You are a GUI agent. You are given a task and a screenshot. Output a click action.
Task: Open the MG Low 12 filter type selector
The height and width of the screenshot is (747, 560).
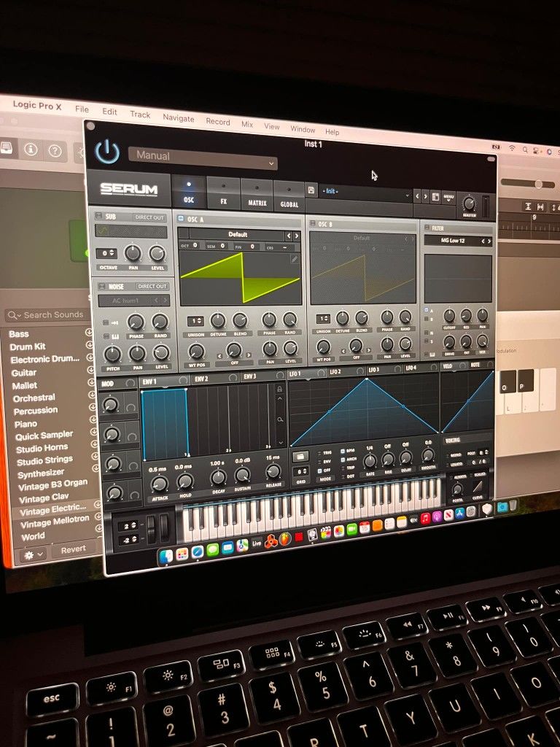(x=452, y=241)
